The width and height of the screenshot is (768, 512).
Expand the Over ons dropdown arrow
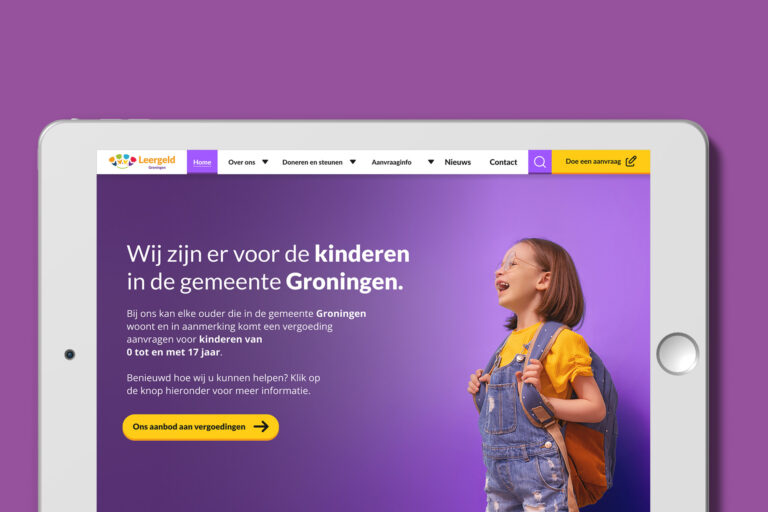pyautogui.click(x=265, y=162)
